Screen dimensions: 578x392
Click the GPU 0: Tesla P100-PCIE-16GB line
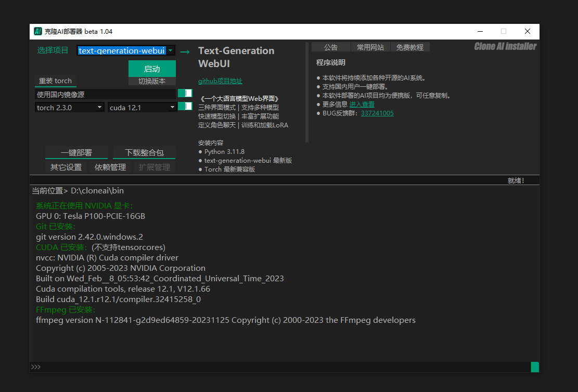[x=91, y=216]
